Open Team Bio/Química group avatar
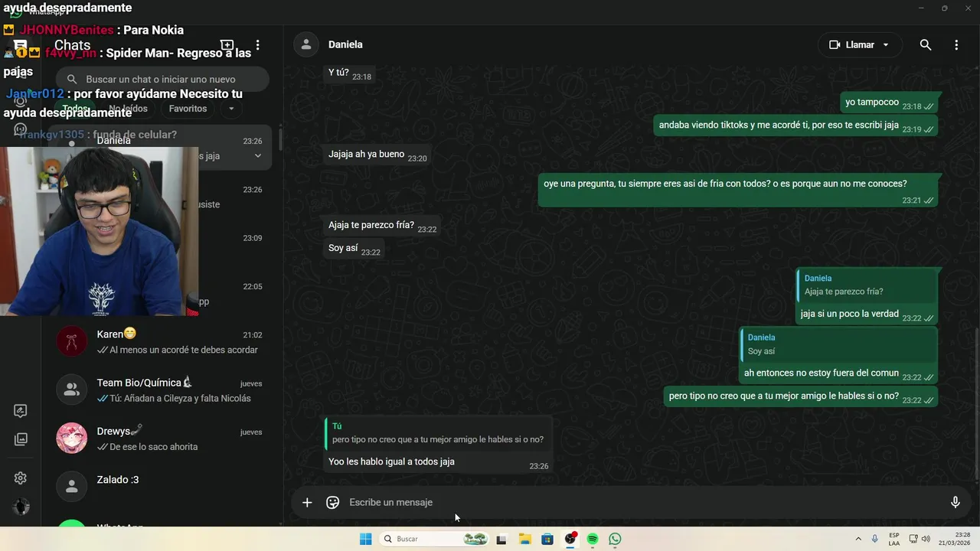 (x=72, y=390)
